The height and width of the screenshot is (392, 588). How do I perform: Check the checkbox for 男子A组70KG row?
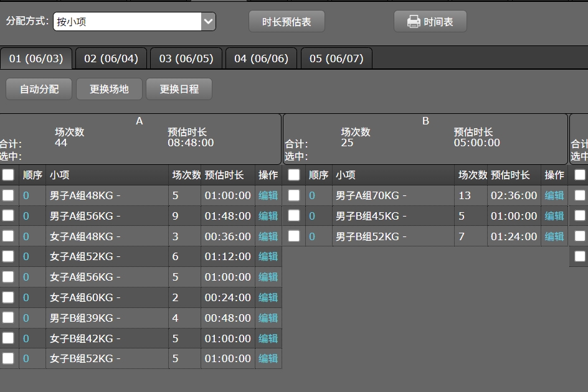point(293,195)
